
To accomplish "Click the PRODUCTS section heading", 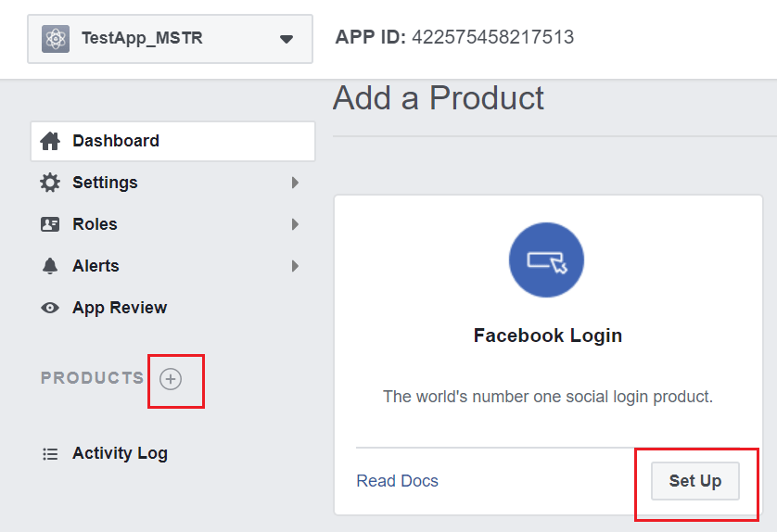I will pyautogui.click(x=92, y=378).
